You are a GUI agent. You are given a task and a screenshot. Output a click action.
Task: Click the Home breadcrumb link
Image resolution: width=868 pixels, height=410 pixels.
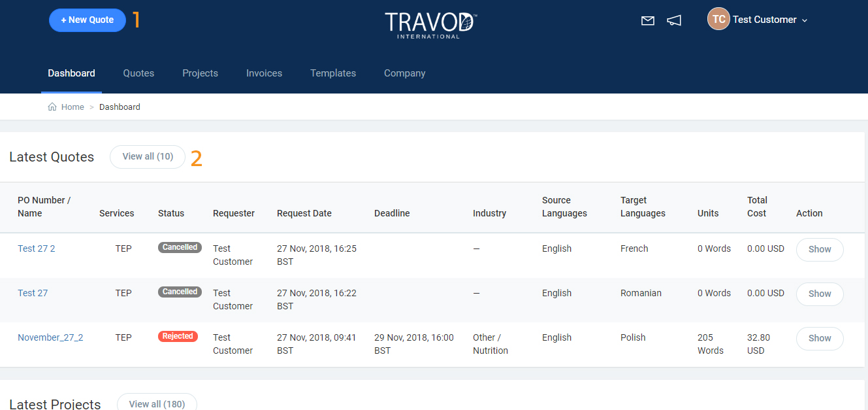coord(72,107)
